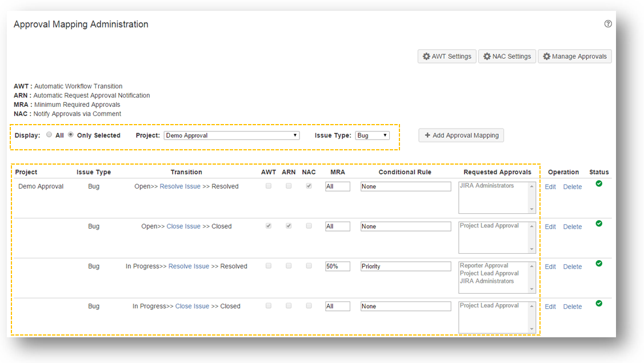The height and width of the screenshot is (363, 644).
Task: Open the Issue Type dropdown showing Bug
Action: [x=372, y=135]
